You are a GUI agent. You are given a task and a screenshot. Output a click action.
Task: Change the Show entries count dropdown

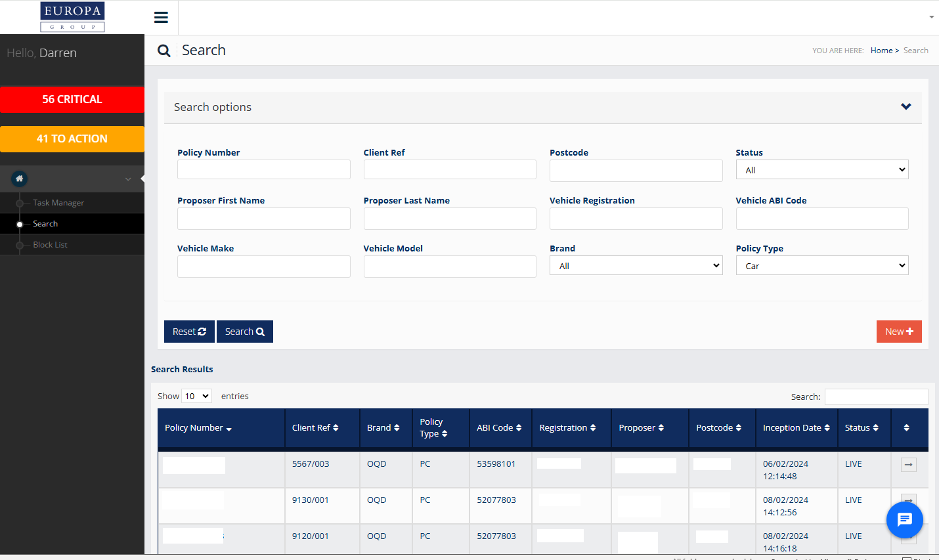click(x=196, y=397)
